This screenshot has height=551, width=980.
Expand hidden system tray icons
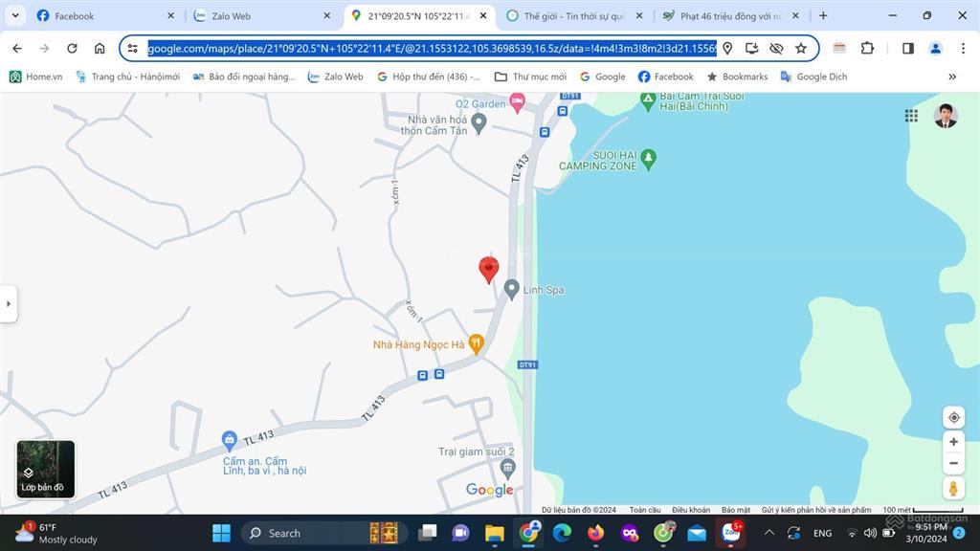(768, 533)
